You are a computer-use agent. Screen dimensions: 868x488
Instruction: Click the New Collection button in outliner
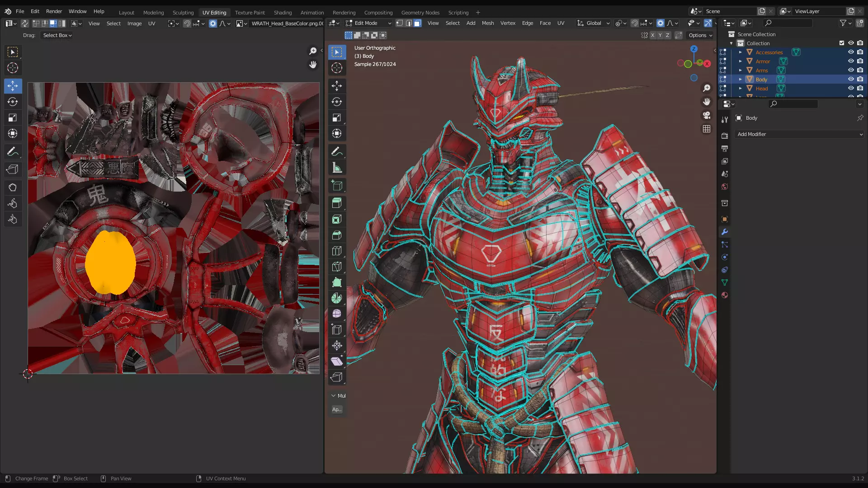pos(860,23)
